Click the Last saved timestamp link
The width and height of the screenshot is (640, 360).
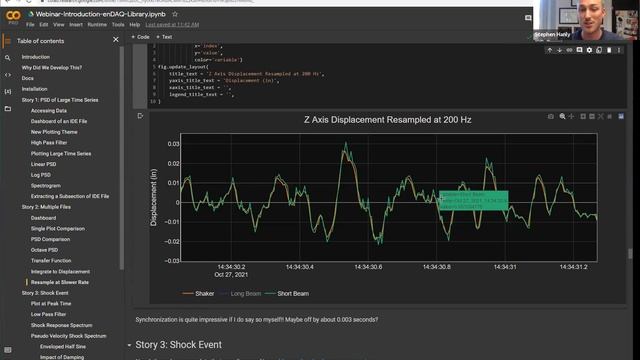(x=172, y=25)
